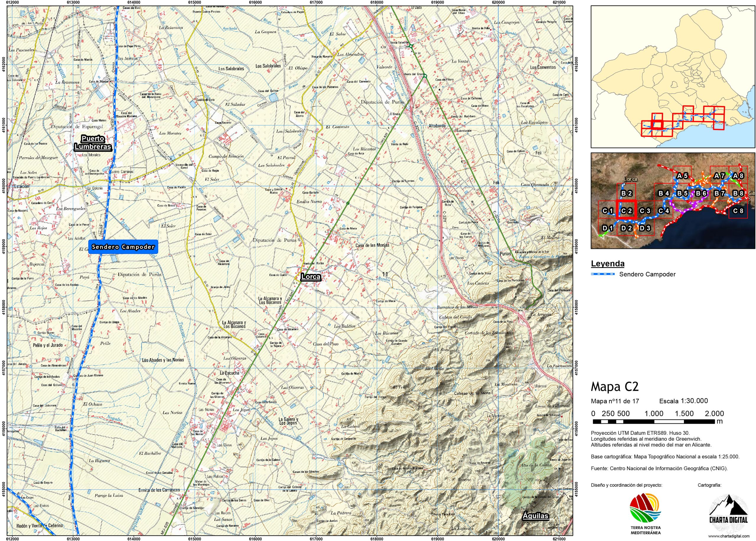The width and height of the screenshot is (756, 541).
Task: Click the B6 tile in index map
Action: pyautogui.click(x=701, y=193)
